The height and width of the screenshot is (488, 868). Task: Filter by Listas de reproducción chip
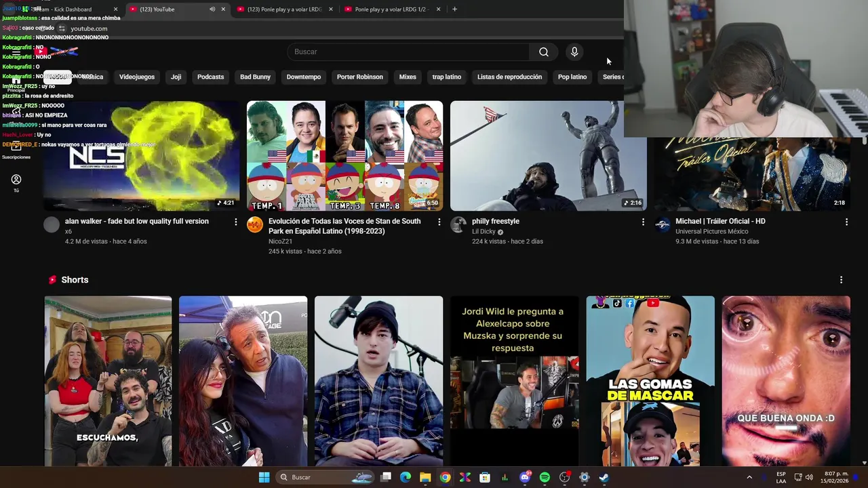[x=509, y=77]
